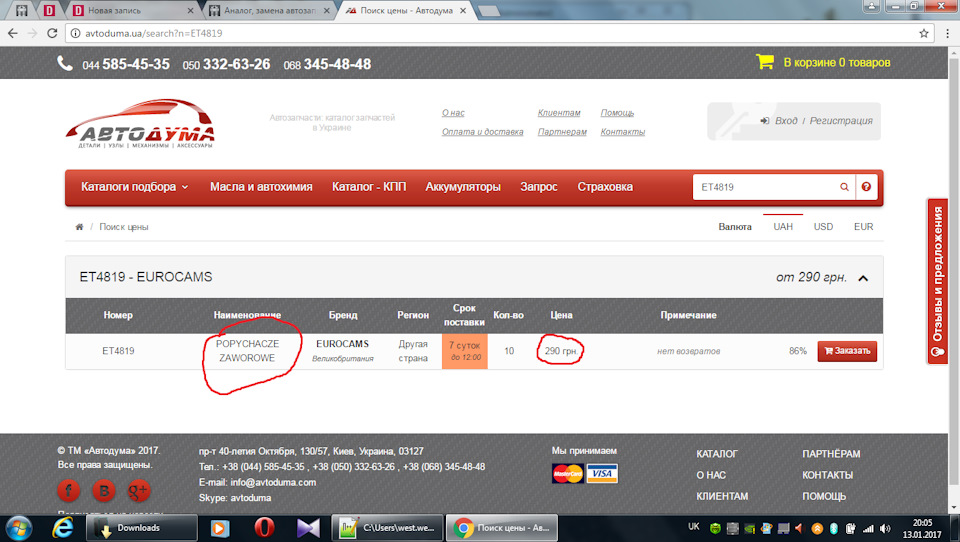The image size is (960, 542).
Task: Click the Заказать order button
Action: point(847,351)
